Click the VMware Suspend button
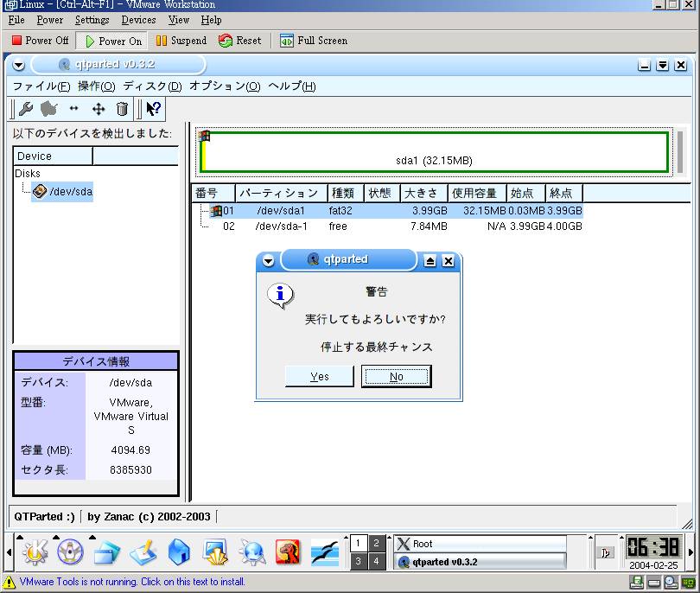 pyautogui.click(x=181, y=41)
